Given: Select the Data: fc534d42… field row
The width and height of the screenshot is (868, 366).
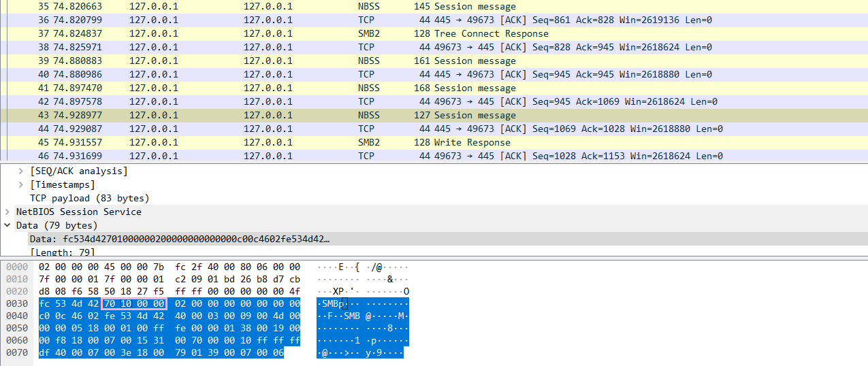Looking at the screenshot, I should [180, 239].
